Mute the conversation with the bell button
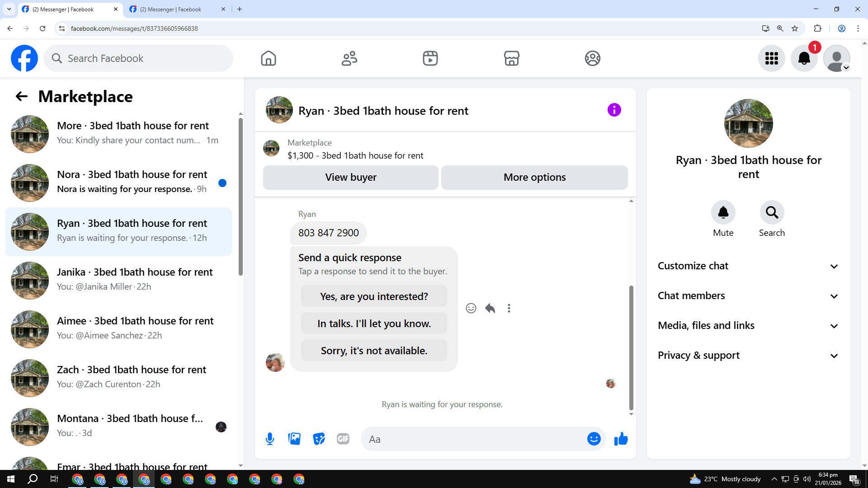 click(x=723, y=212)
